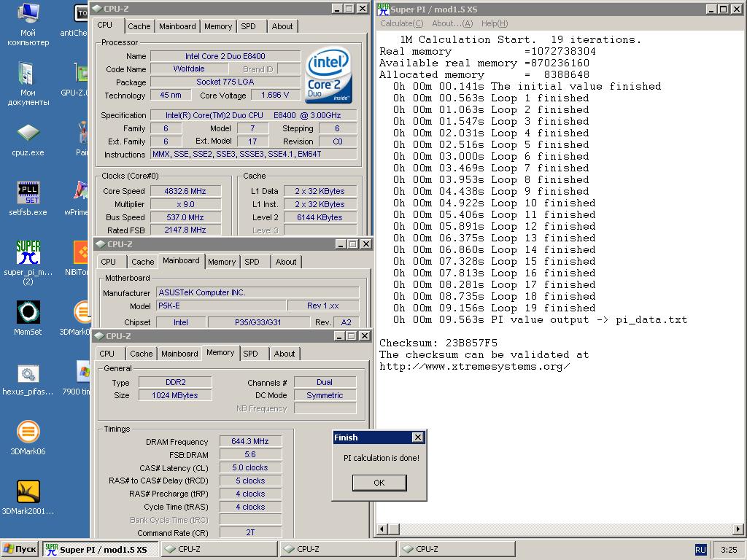The height and width of the screenshot is (560, 747).
Task: Select the About tab in top CPU-Z window
Action: [282, 27]
